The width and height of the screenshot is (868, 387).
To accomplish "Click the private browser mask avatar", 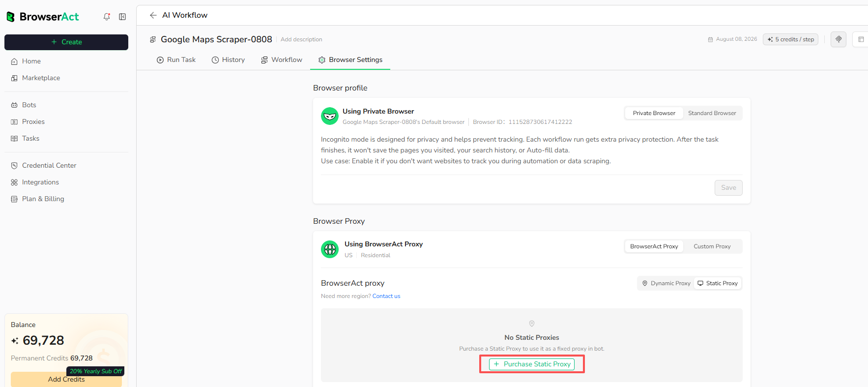I will [x=330, y=116].
